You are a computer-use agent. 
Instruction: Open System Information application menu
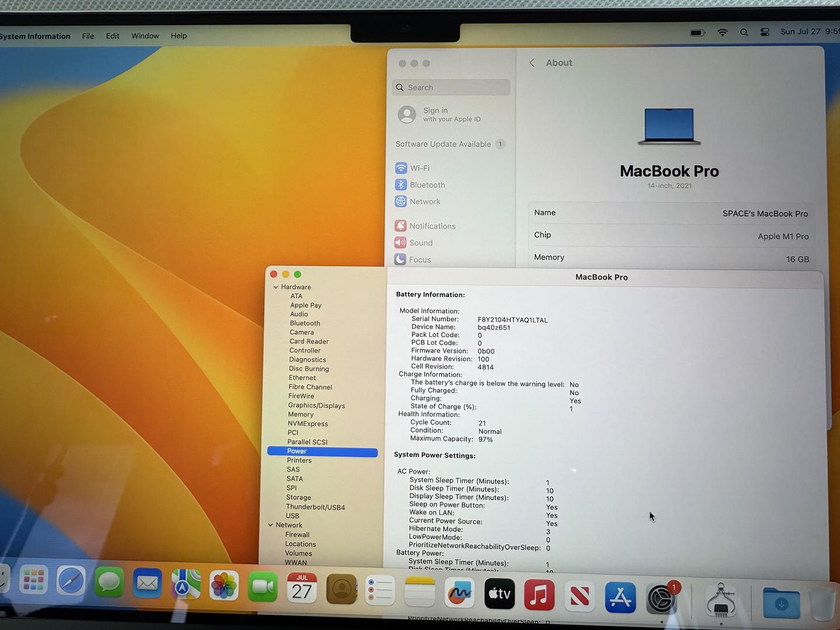click(35, 36)
